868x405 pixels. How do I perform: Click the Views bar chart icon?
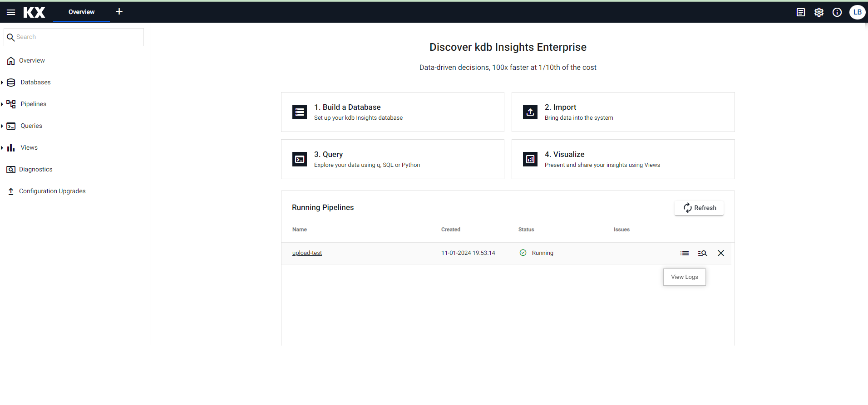tap(11, 148)
